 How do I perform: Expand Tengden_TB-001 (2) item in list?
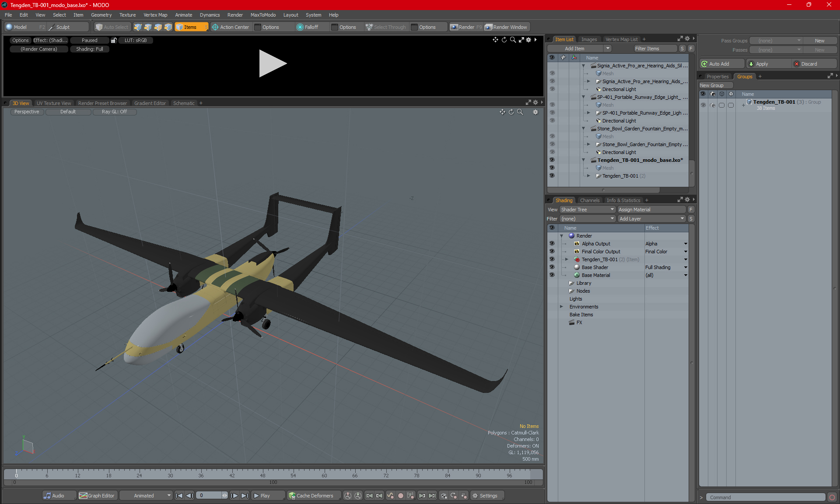588,176
